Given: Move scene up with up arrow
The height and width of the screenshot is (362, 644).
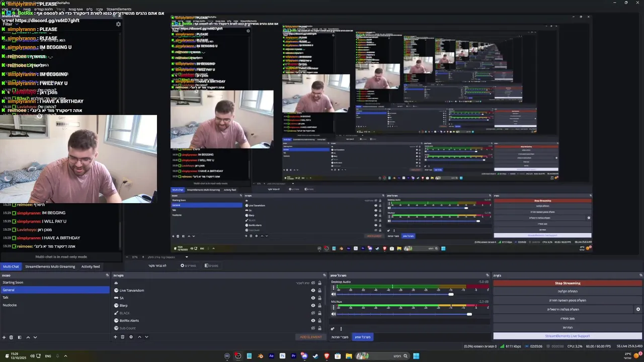Looking at the screenshot, I should coord(28,337).
